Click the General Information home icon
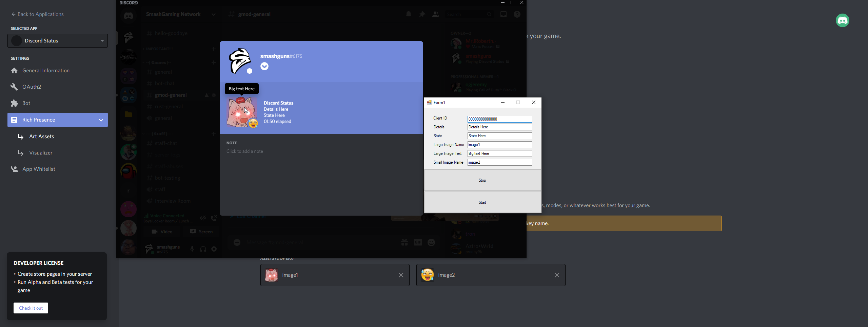The width and height of the screenshot is (868, 327). pos(14,71)
